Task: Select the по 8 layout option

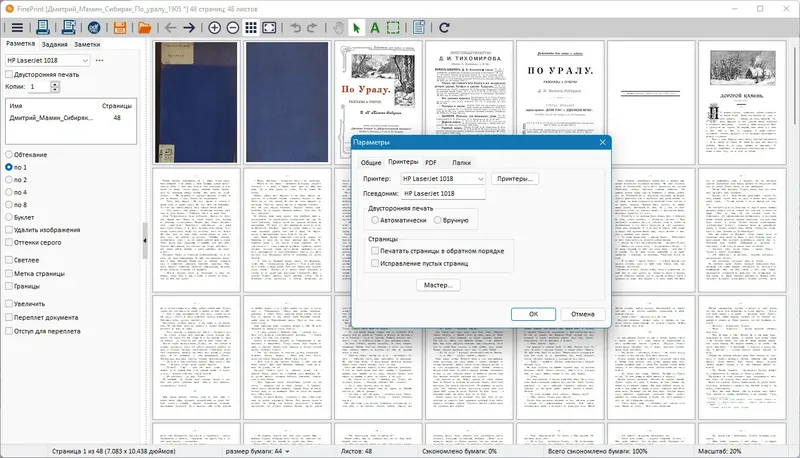Action: (9, 205)
